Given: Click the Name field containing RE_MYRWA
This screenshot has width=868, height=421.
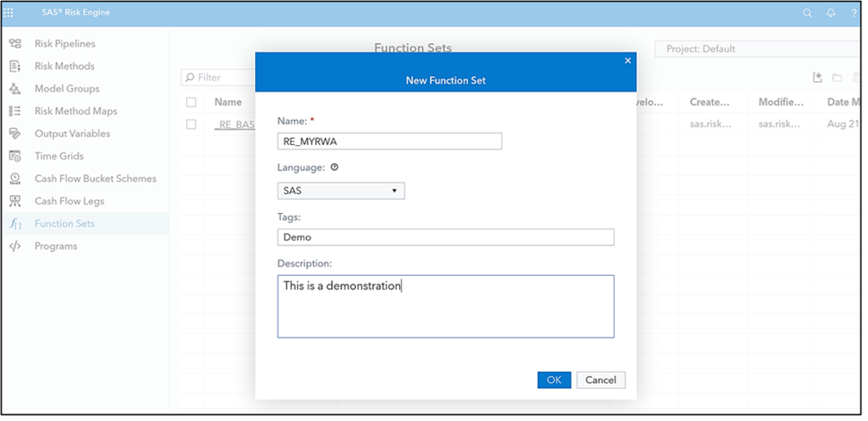Looking at the screenshot, I should click(389, 141).
